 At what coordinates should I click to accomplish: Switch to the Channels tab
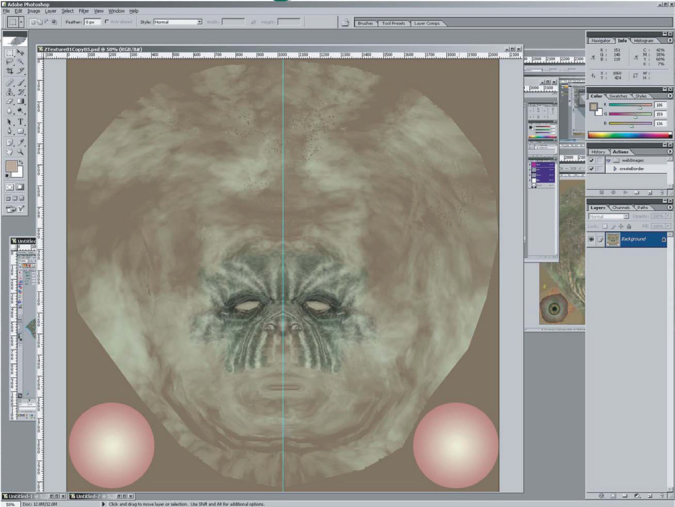pyautogui.click(x=620, y=208)
